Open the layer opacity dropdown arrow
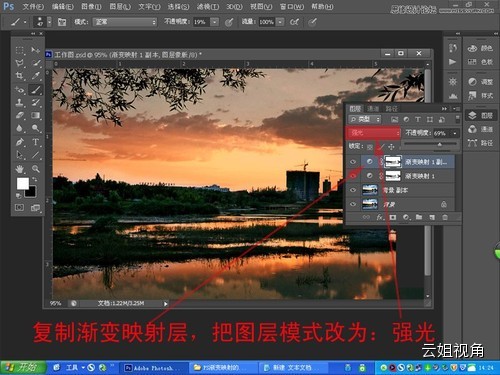This screenshot has height=375, width=500. [x=455, y=133]
